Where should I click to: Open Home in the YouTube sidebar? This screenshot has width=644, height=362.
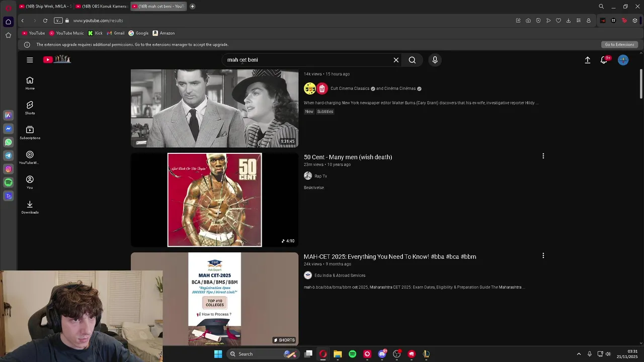[x=30, y=83]
